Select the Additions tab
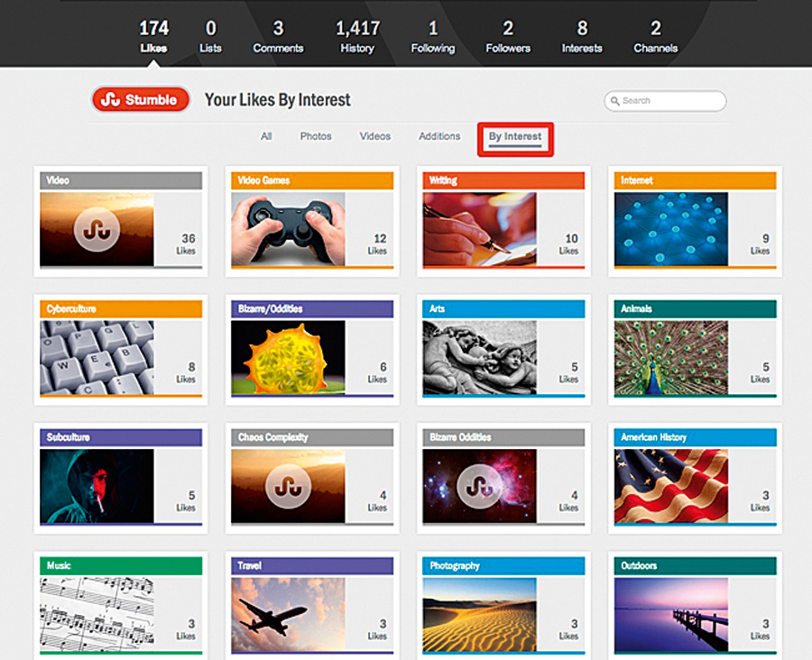 (439, 136)
